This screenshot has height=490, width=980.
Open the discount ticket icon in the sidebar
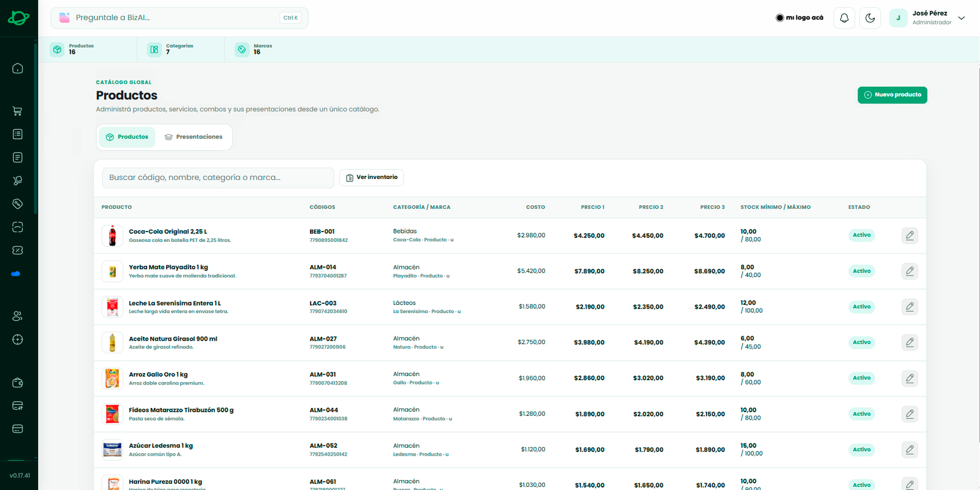[18, 251]
